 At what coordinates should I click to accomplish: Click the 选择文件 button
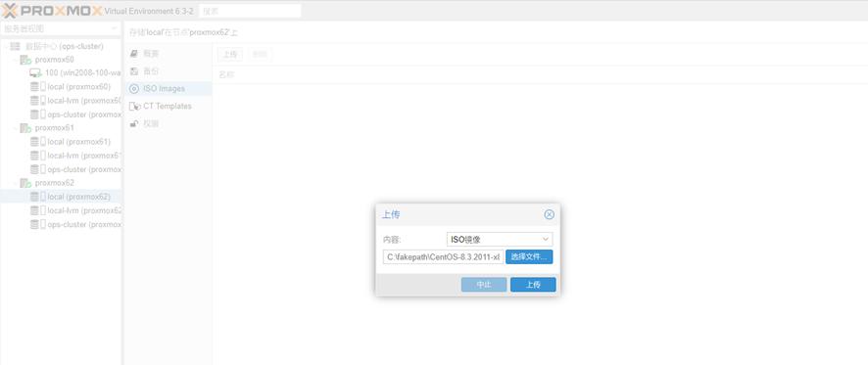click(529, 256)
